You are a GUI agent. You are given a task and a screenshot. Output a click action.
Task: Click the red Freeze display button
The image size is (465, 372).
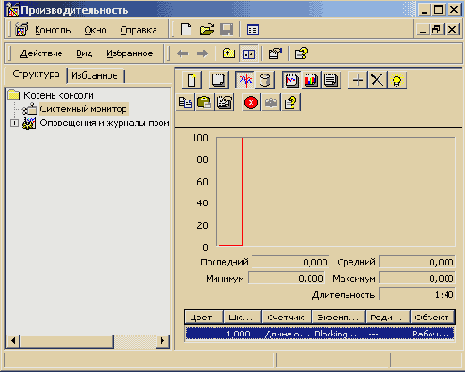click(x=251, y=102)
